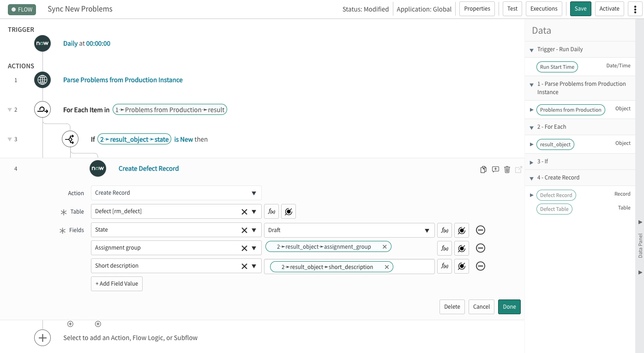
Task: Cancel the action edit
Action: pyautogui.click(x=481, y=307)
